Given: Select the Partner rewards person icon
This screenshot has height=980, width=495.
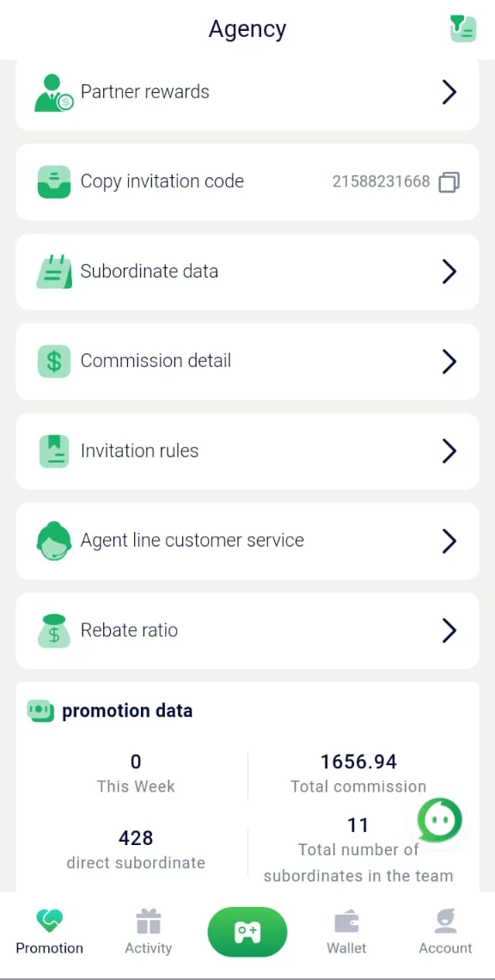Looking at the screenshot, I should (x=54, y=93).
